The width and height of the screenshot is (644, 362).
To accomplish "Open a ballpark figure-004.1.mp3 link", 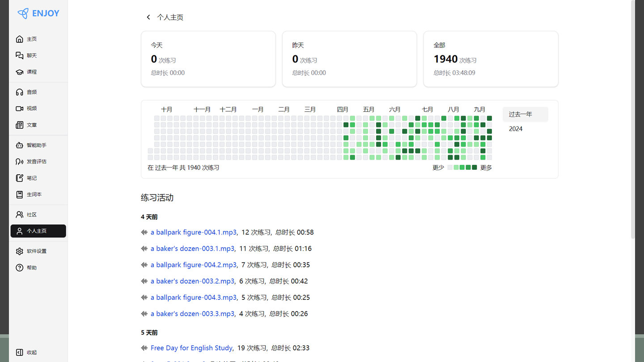I will pyautogui.click(x=193, y=232).
